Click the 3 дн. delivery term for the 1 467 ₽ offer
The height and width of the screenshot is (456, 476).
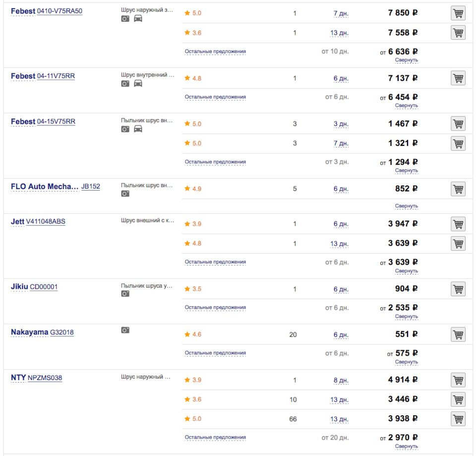(341, 124)
